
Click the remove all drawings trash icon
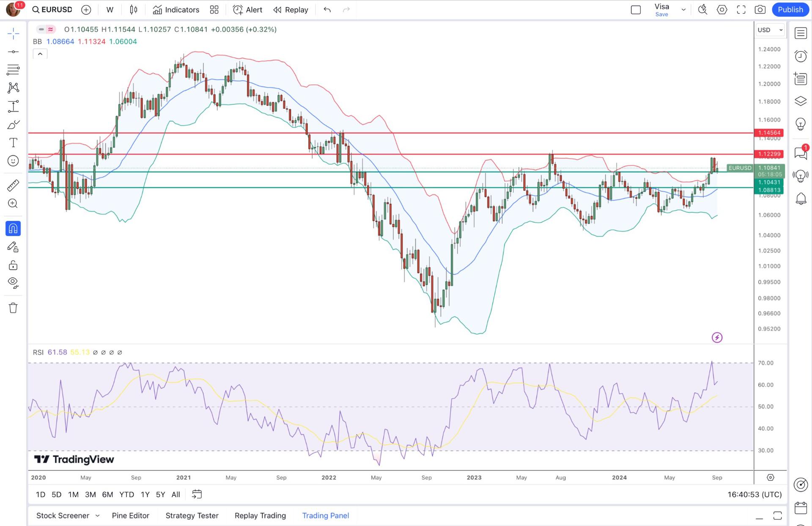coord(13,308)
